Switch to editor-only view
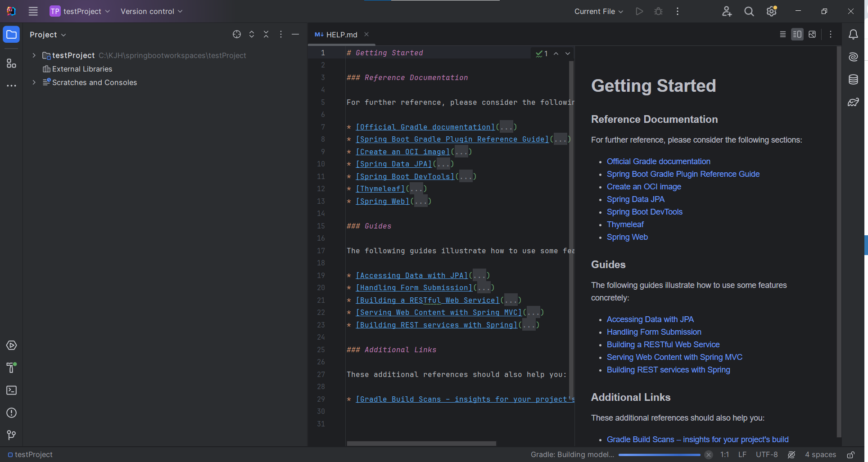Image resolution: width=868 pixels, height=462 pixels. tap(783, 34)
